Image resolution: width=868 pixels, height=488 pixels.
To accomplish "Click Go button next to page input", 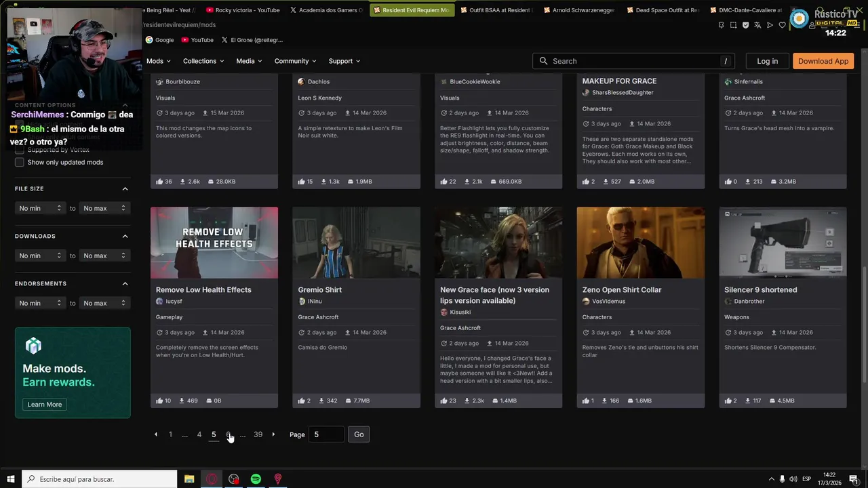I will point(359,434).
